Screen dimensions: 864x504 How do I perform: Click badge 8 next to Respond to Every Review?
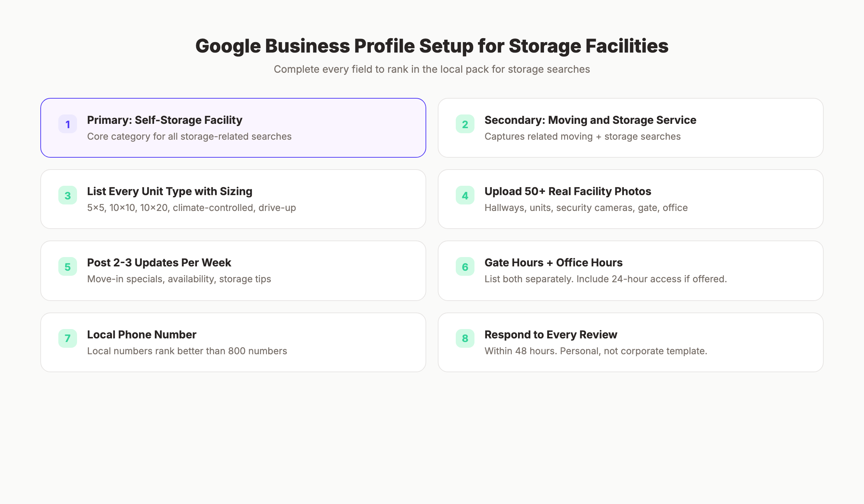pos(465,338)
